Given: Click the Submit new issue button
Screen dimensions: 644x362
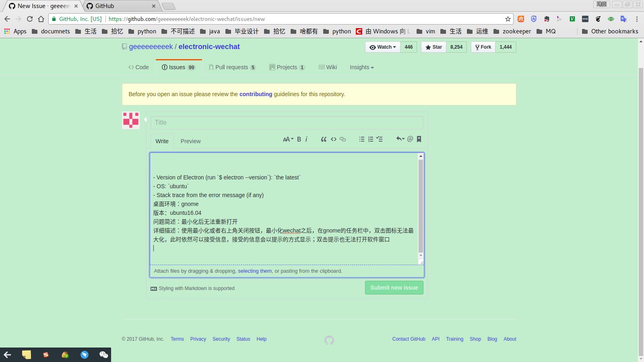Looking at the screenshot, I should coord(394,287).
